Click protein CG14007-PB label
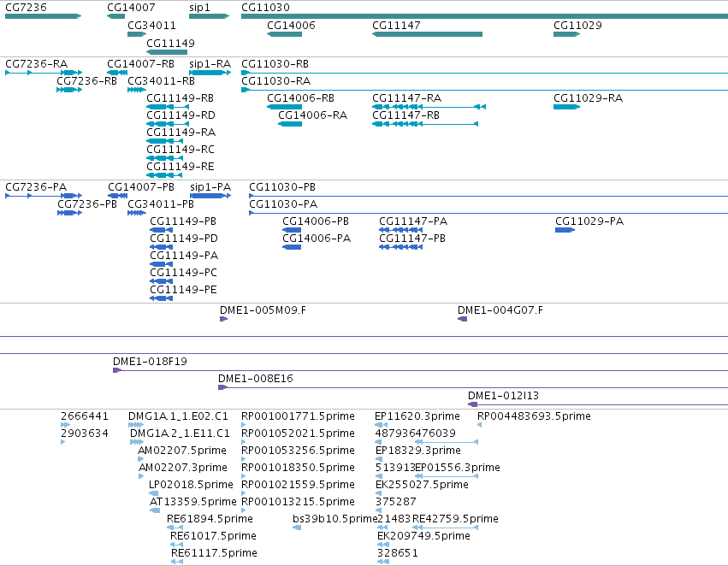The width and height of the screenshot is (728, 566). [141, 187]
